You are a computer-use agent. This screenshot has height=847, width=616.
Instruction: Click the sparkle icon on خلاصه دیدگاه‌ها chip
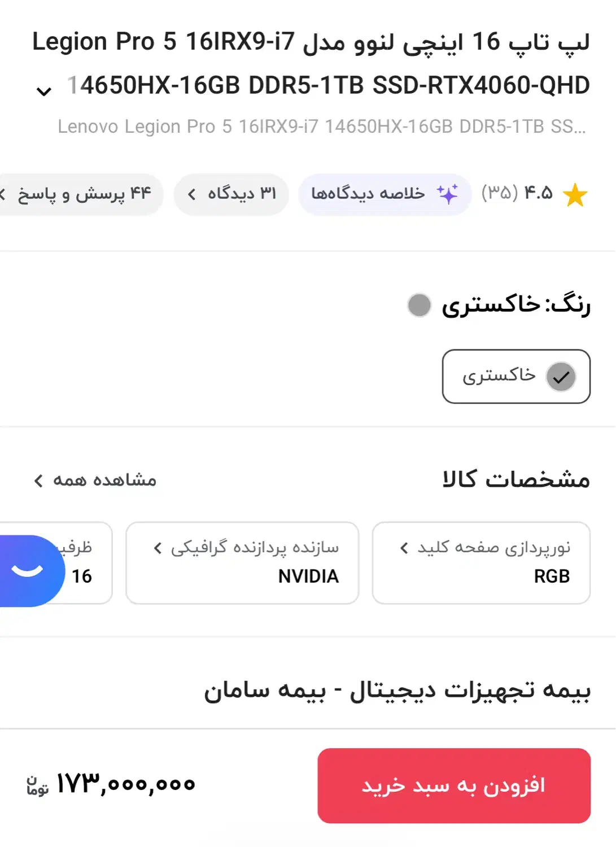coord(448,194)
